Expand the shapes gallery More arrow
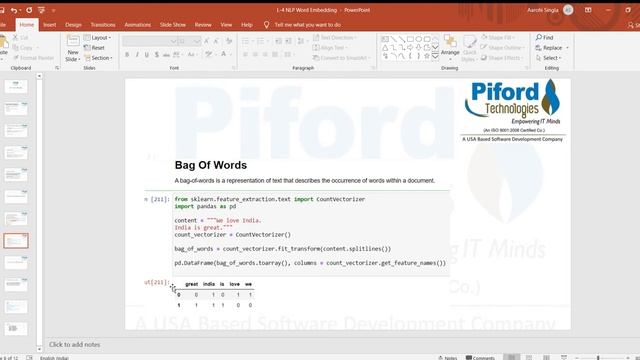The height and width of the screenshot is (360, 640). click(x=435, y=56)
